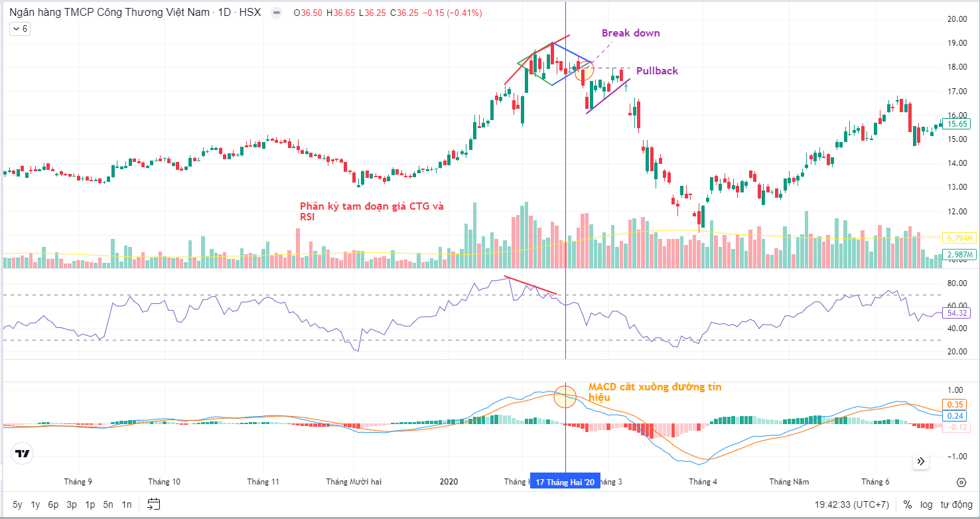
Task: Click the RSI 20.00 axis label
Action: click(x=957, y=352)
